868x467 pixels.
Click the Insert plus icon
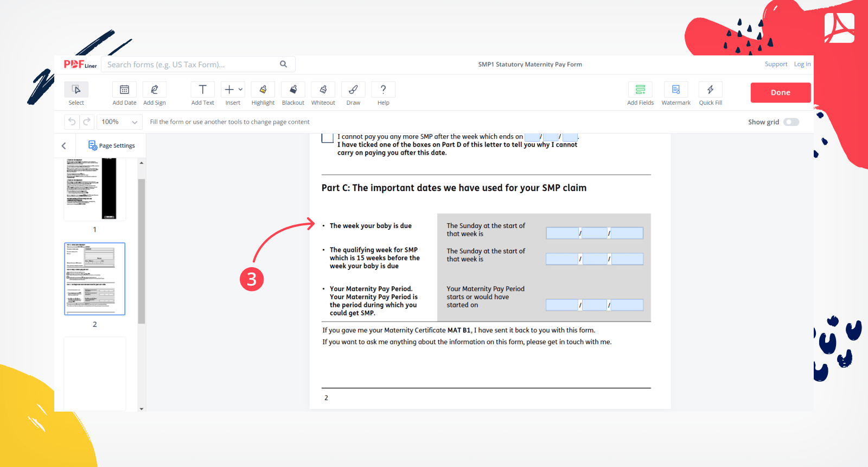[x=229, y=90]
